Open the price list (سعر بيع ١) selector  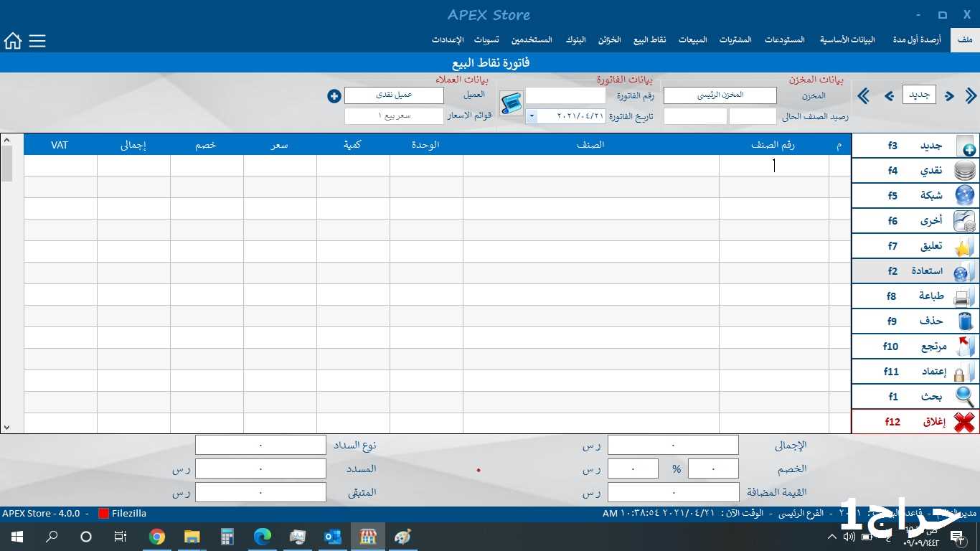394,116
